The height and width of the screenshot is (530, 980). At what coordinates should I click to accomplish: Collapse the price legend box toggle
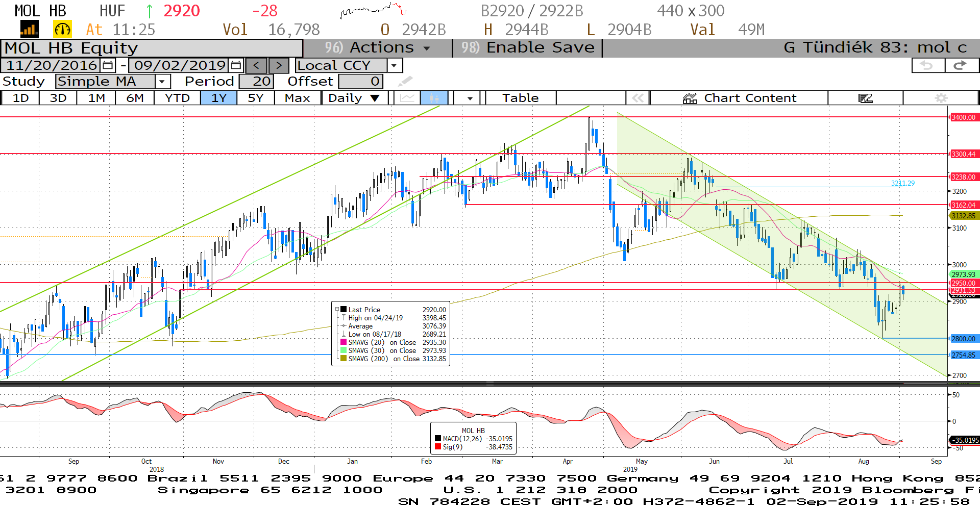click(x=337, y=310)
